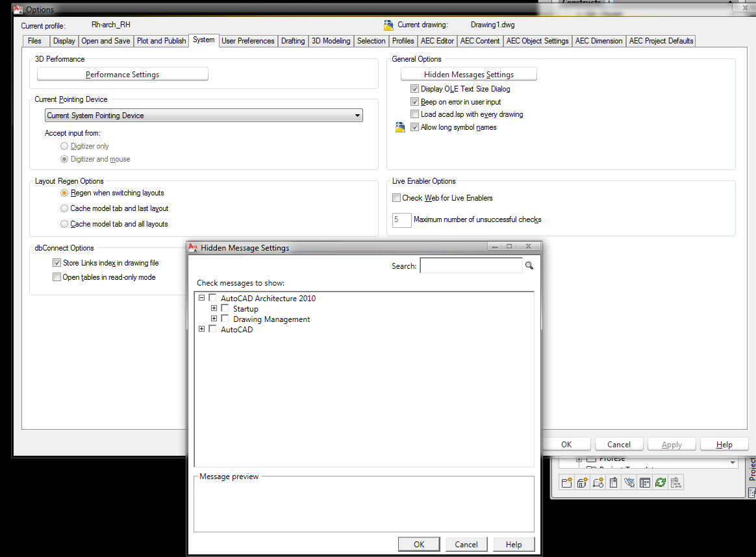Select Cache model tab and last layout
Screen dimensions: 756x557
[64, 208]
